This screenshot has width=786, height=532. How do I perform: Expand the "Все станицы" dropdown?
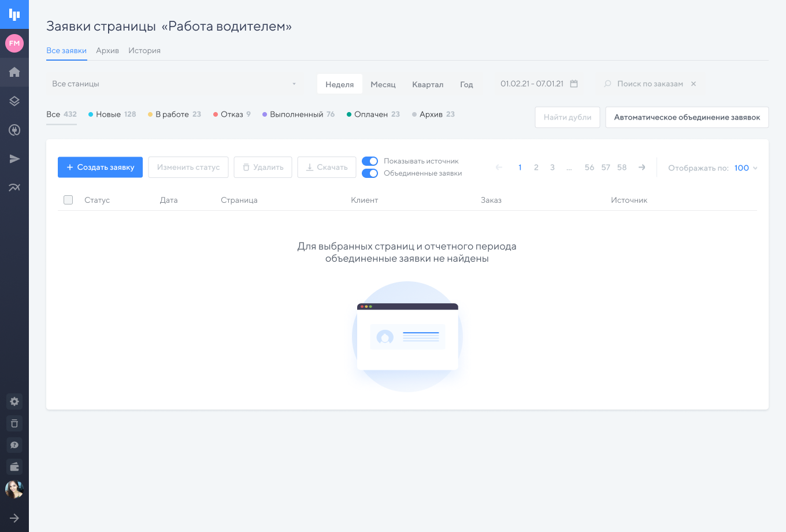pyautogui.click(x=173, y=84)
